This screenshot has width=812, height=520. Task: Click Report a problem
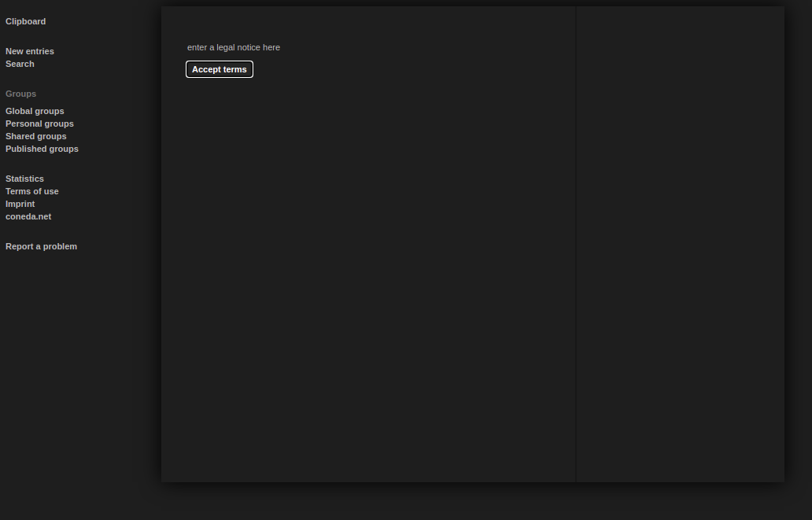coord(41,246)
